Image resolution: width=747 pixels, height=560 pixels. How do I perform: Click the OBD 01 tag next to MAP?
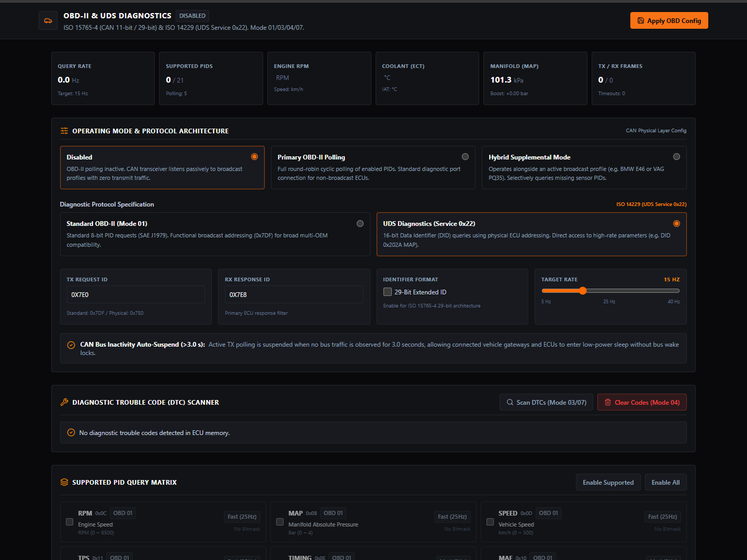333,513
